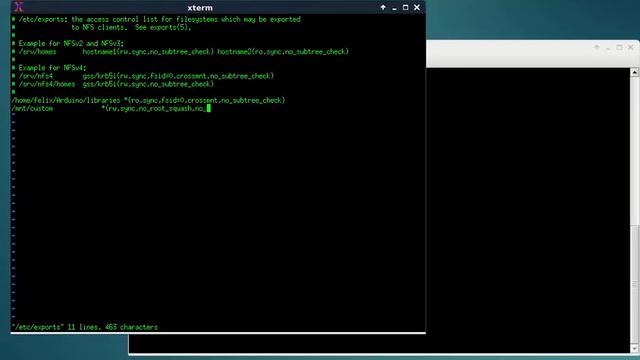Screen dimensions: 640x360
Task: Open the xterm window menu icon
Action: click(x=18, y=7)
